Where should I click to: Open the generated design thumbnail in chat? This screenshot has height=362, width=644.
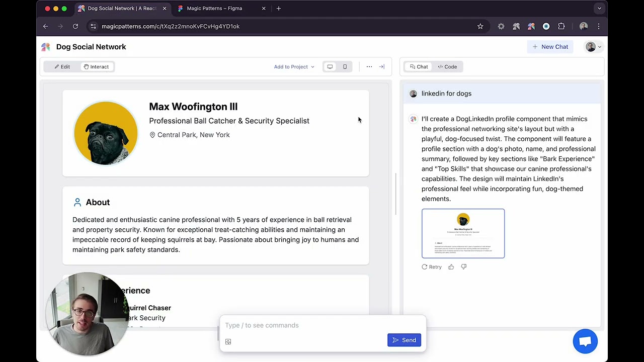coord(463,233)
